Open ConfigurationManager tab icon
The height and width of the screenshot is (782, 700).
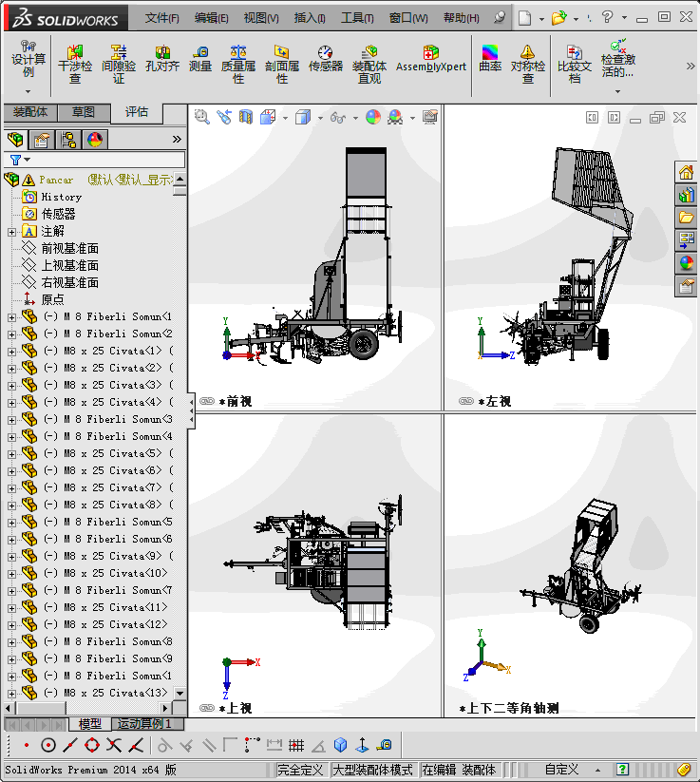pyautogui.click(x=68, y=140)
